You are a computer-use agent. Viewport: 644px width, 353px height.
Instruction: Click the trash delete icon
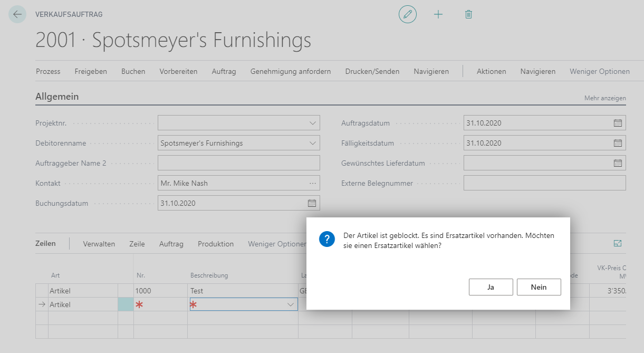click(x=468, y=14)
